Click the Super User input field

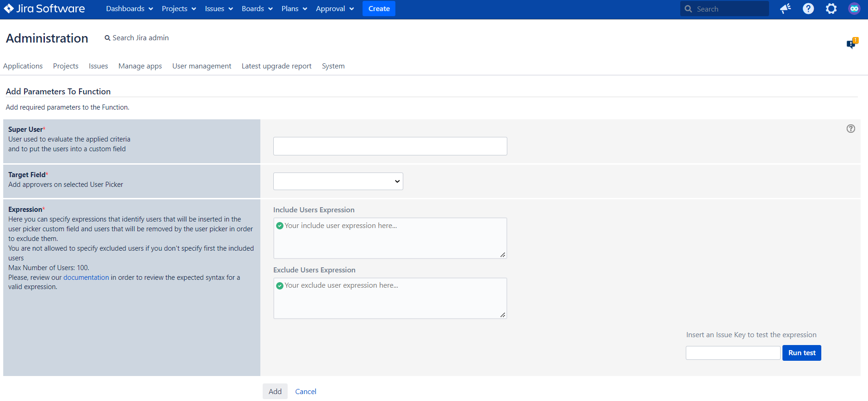(390, 146)
